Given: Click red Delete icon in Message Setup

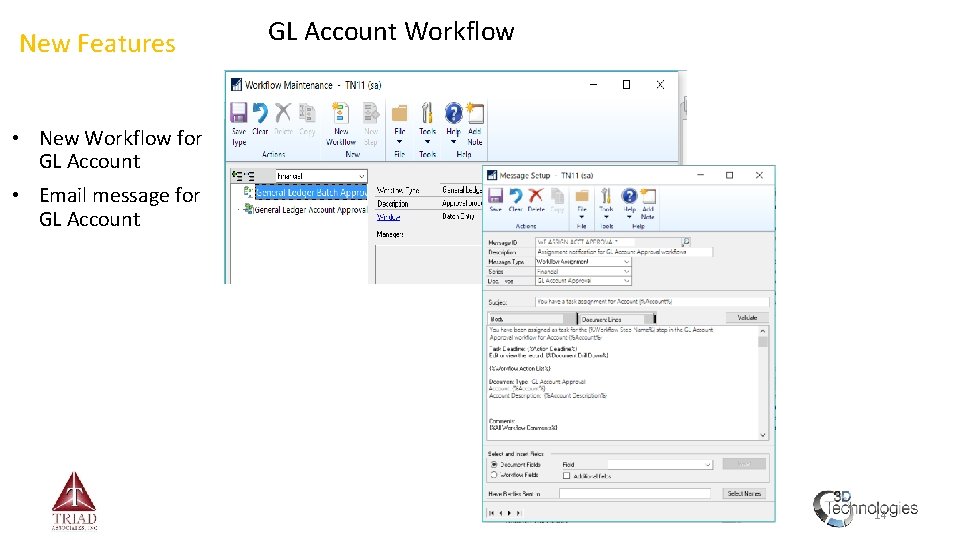Looking at the screenshot, I should pyautogui.click(x=536, y=200).
